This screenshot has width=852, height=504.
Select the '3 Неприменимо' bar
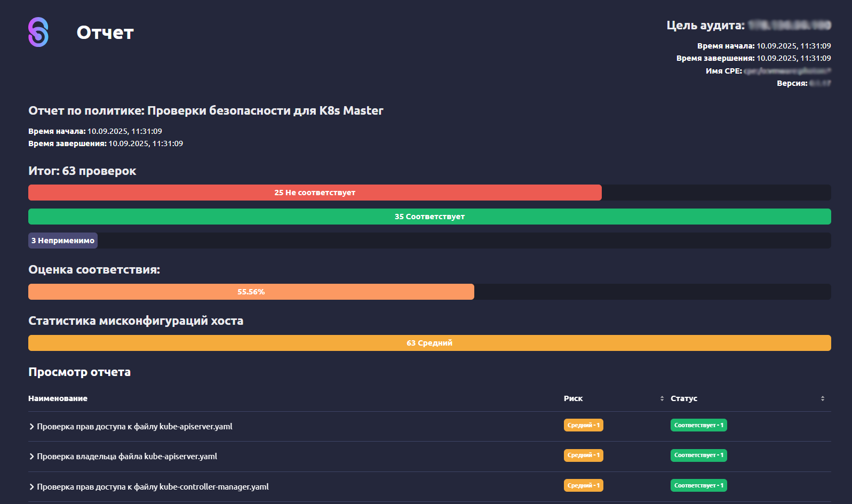[x=63, y=241]
